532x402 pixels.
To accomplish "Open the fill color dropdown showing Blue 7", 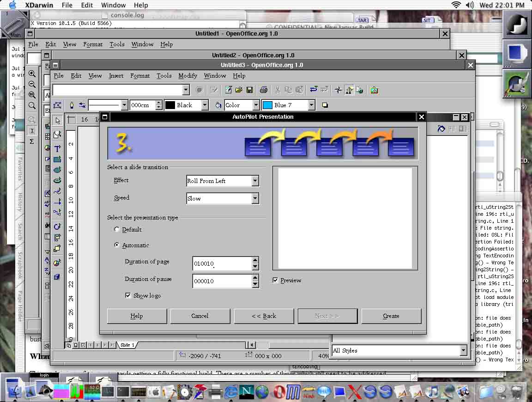I will click(311, 105).
